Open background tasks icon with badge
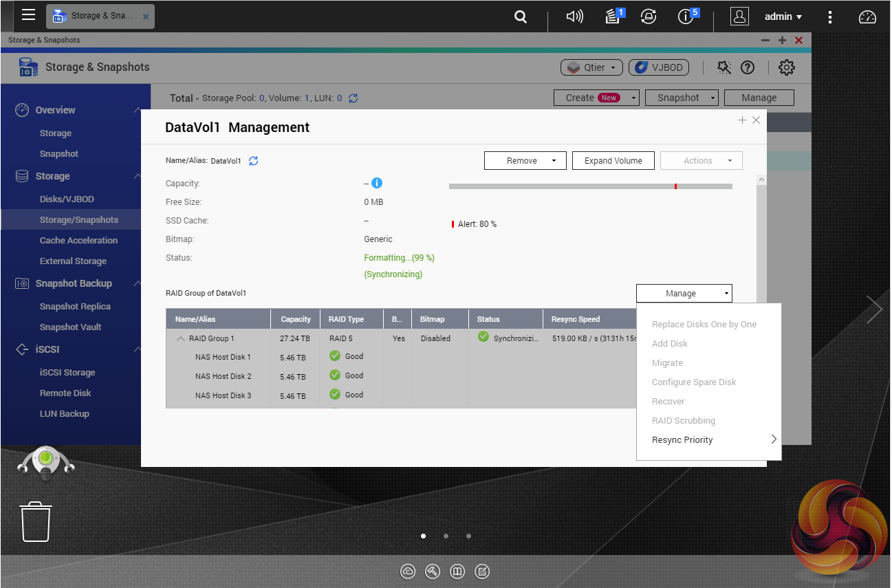 (x=613, y=17)
